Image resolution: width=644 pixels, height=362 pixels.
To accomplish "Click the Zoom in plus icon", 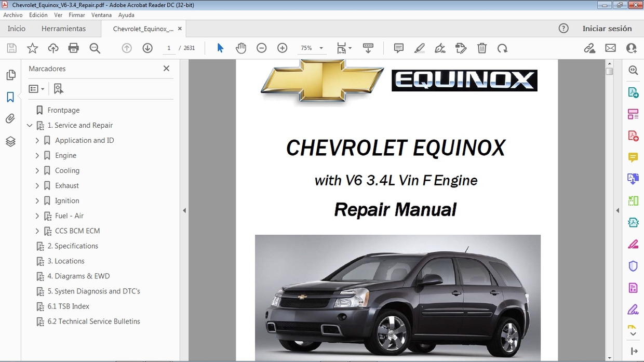I will 283,48.
